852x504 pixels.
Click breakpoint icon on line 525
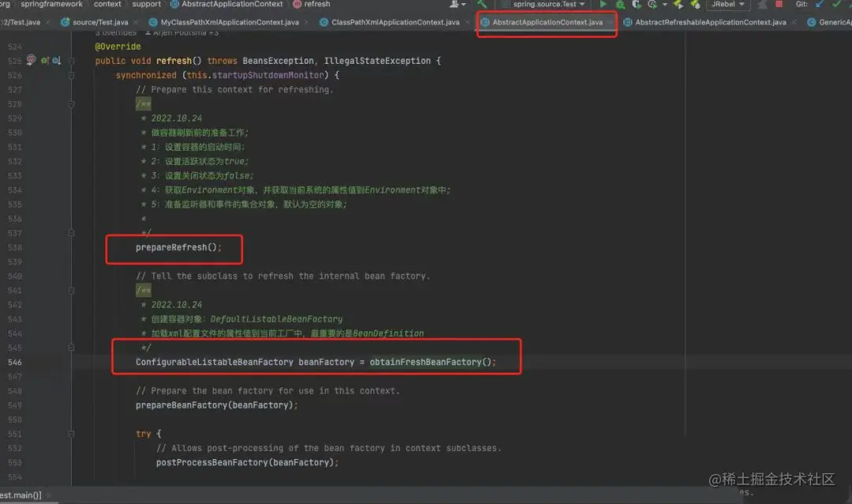(31, 60)
